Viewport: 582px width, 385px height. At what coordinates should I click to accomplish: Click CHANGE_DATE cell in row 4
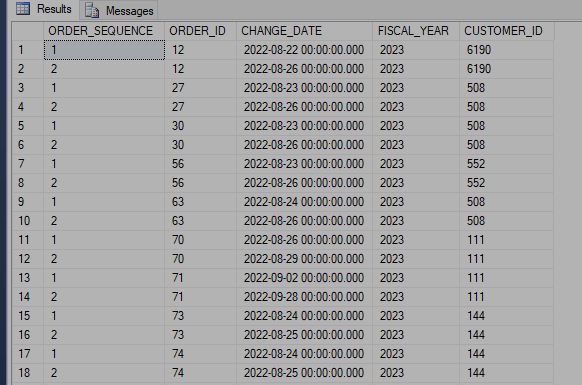pos(304,107)
